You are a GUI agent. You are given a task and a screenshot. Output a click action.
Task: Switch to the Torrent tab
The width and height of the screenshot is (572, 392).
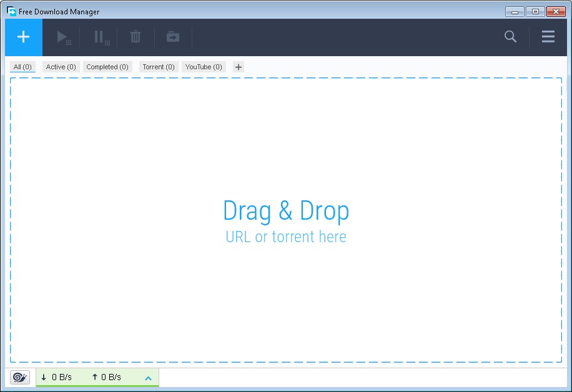coord(159,67)
